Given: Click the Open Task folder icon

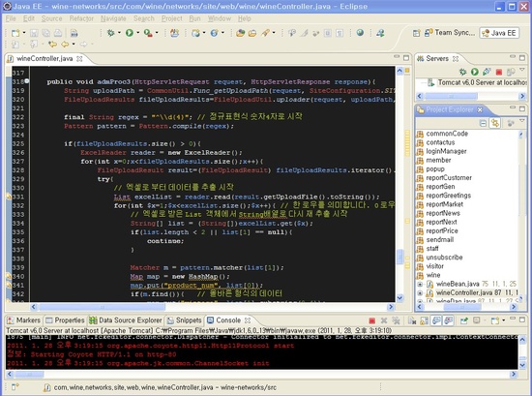Looking at the screenshot, I should pyautogui.click(x=252, y=33).
